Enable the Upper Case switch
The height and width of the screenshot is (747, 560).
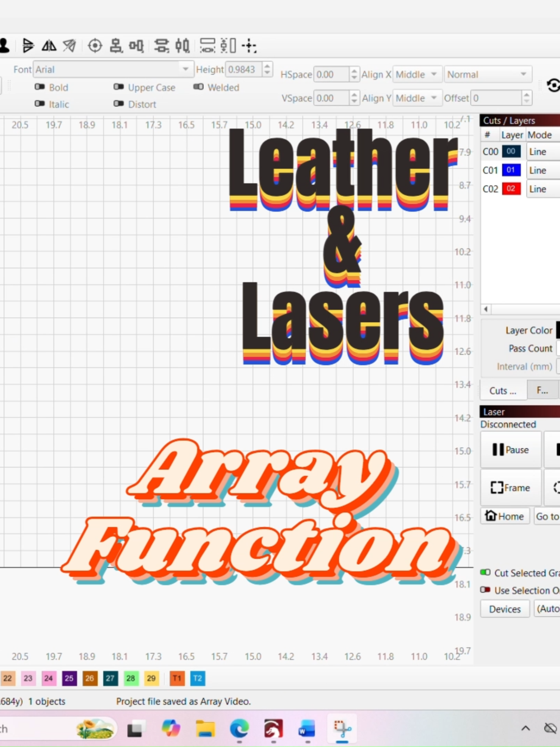coord(119,87)
